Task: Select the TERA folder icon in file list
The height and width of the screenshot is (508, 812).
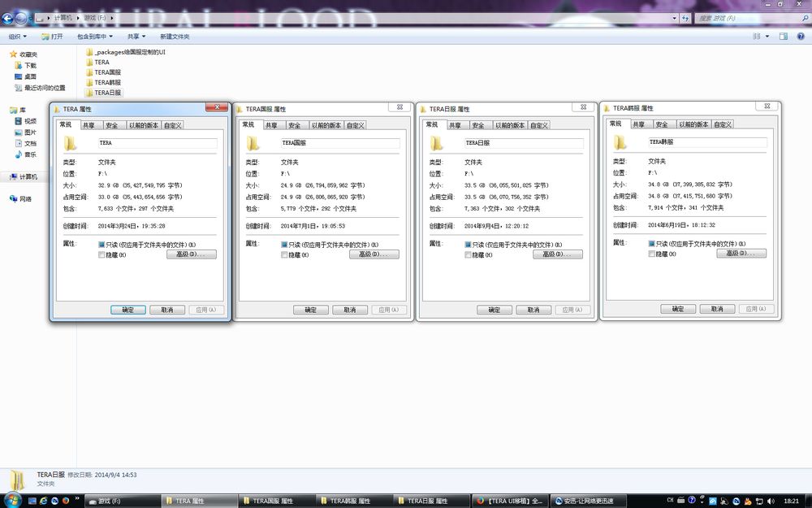Action: pyautogui.click(x=89, y=63)
